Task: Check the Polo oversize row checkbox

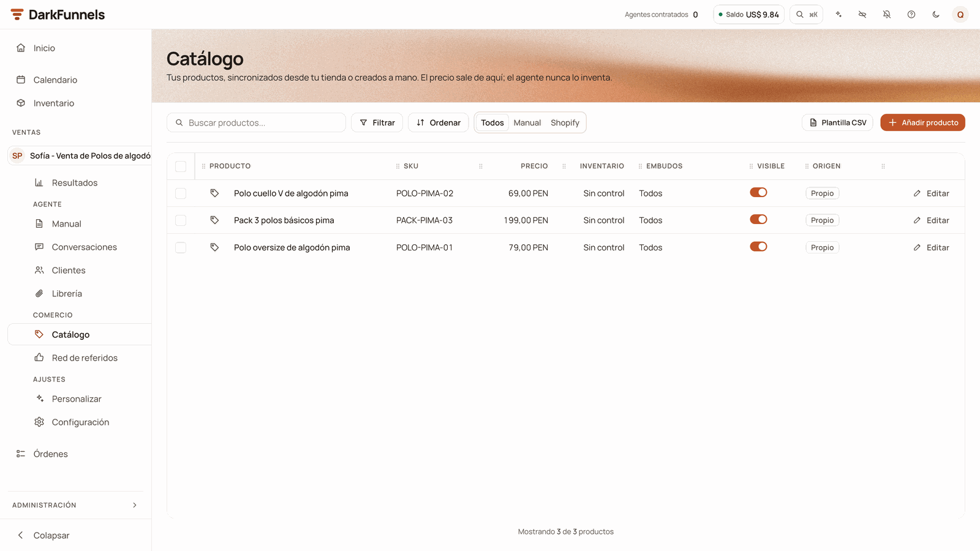Action: coord(181,247)
